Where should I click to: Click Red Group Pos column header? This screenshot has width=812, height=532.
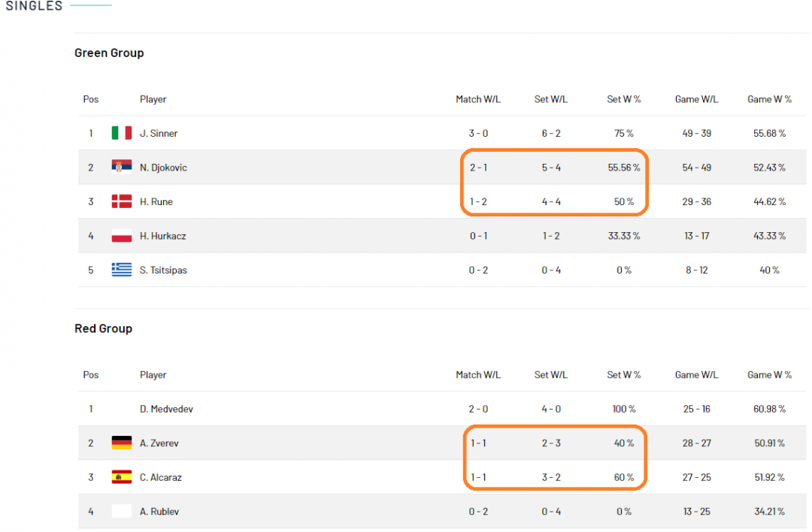(x=91, y=375)
